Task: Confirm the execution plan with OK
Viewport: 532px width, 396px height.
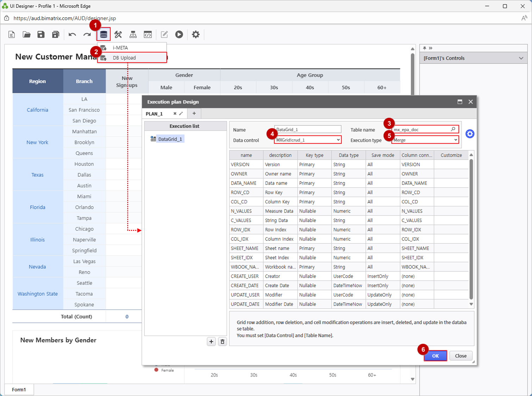Action: (x=435, y=356)
